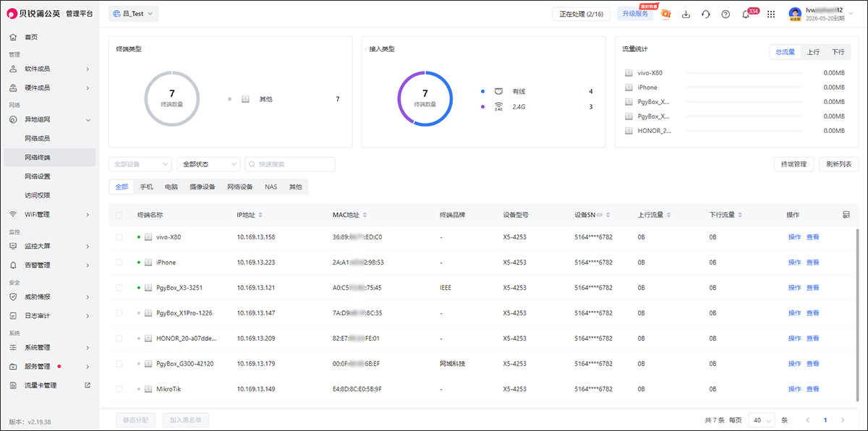868x431 pixels.
Task: Collapse the 异地组网 sidebar group
Action: (49, 119)
